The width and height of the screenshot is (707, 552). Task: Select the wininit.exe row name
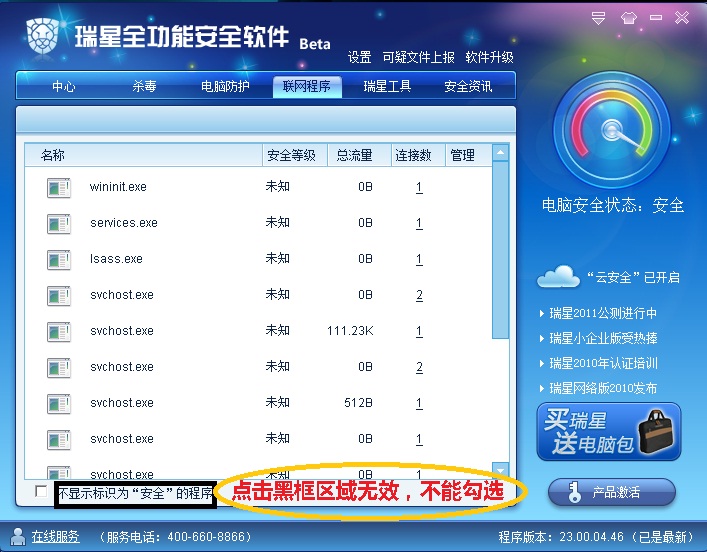click(x=118, y=187)
